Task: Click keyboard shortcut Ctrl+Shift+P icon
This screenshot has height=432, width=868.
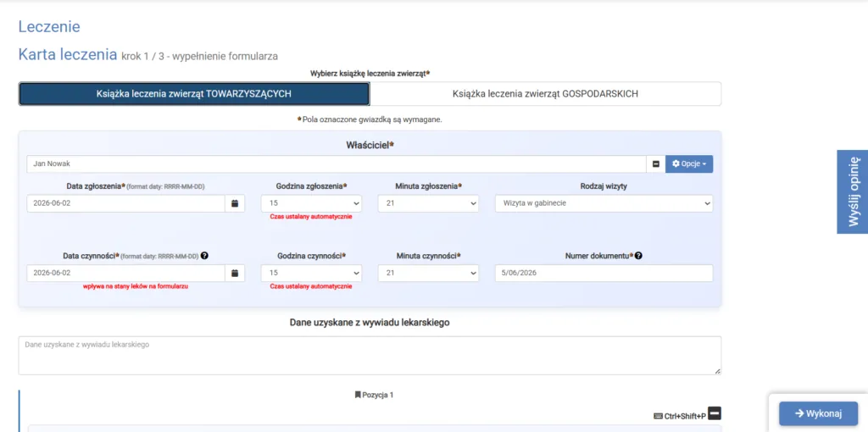Action: [x=658, y=416]
